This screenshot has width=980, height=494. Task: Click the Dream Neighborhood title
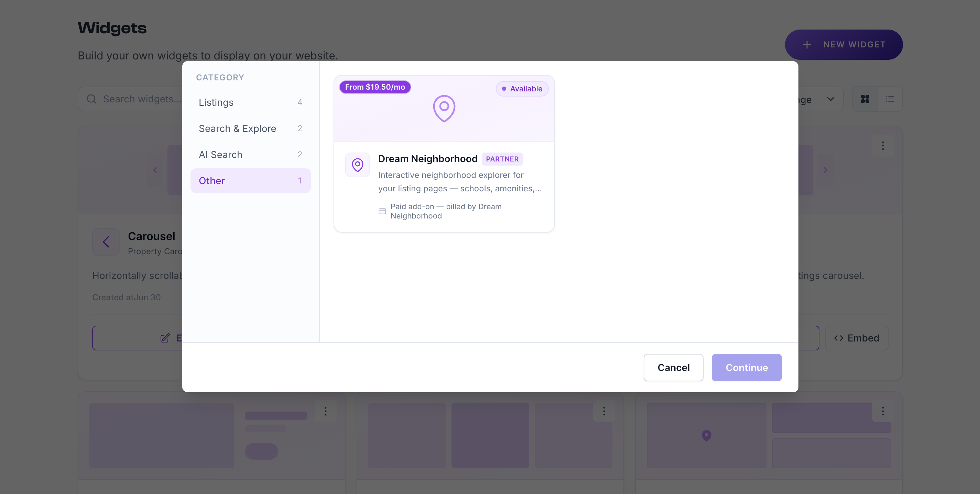pyautogui.click(x=428, y=159)
